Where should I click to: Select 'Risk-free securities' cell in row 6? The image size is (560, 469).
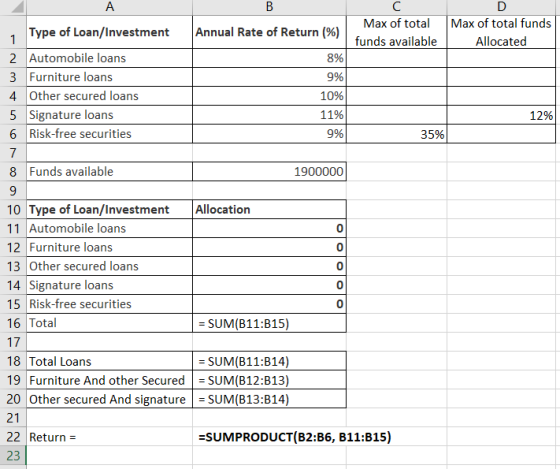(110, 134)
